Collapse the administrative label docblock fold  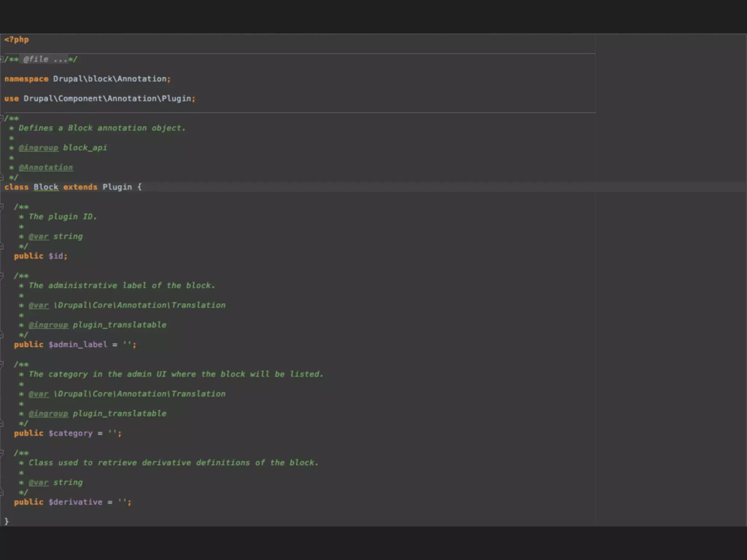point(2,276)
